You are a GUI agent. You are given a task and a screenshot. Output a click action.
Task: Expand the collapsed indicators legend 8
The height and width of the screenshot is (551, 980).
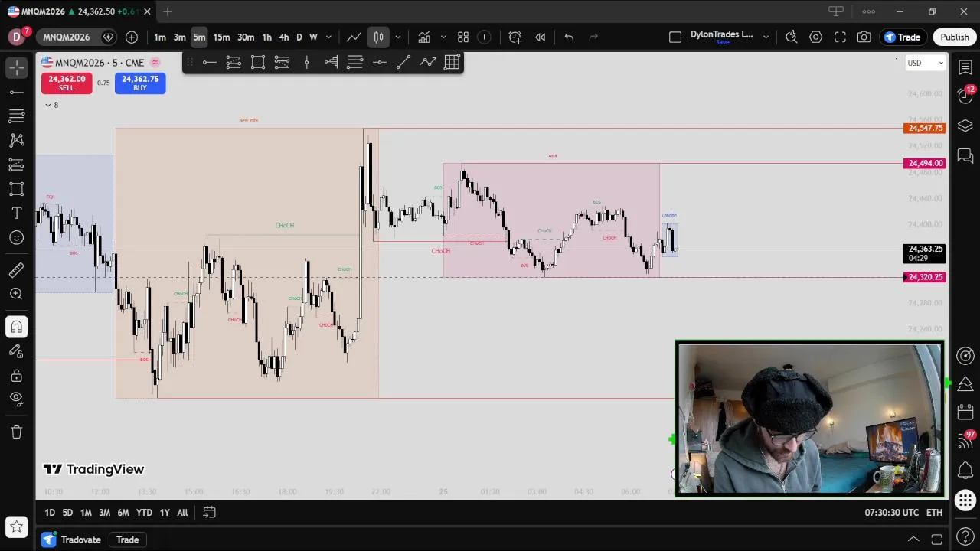[x=51, y=105]
